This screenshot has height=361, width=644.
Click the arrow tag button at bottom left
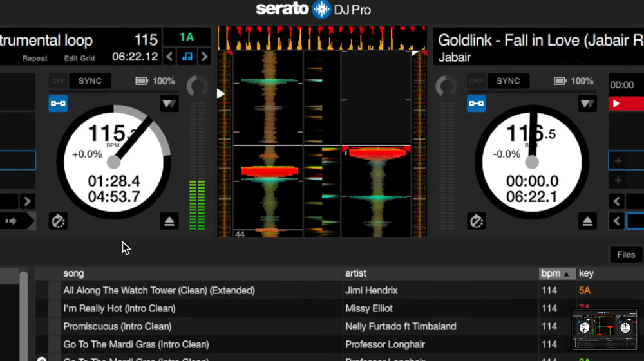coord(17,221)
